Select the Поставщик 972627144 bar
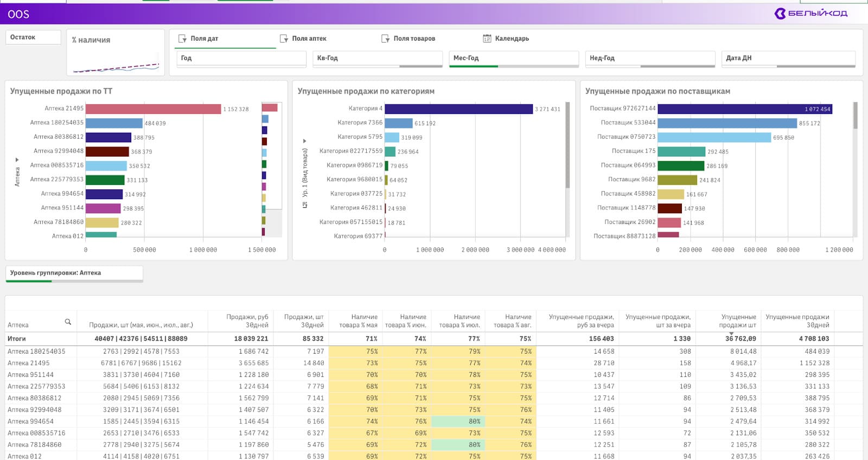 [x=745, y=108]
